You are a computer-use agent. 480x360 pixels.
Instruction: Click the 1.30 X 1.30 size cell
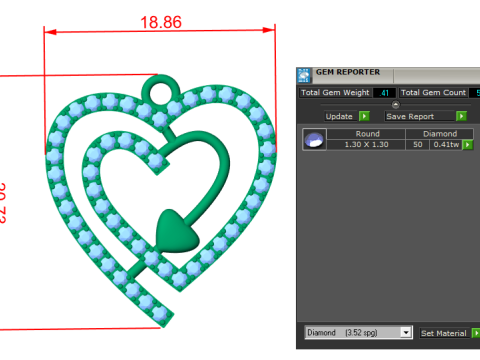pos(366,145)
